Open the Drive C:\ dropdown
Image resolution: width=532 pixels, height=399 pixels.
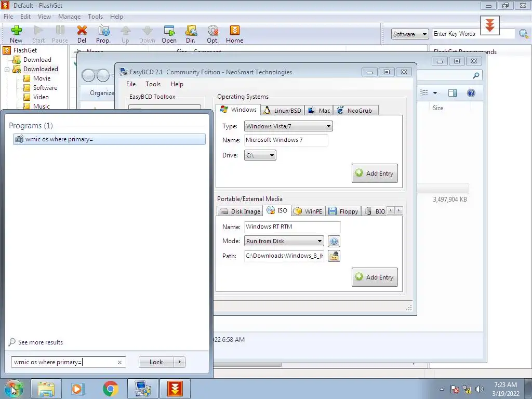[x=260, y=155]
